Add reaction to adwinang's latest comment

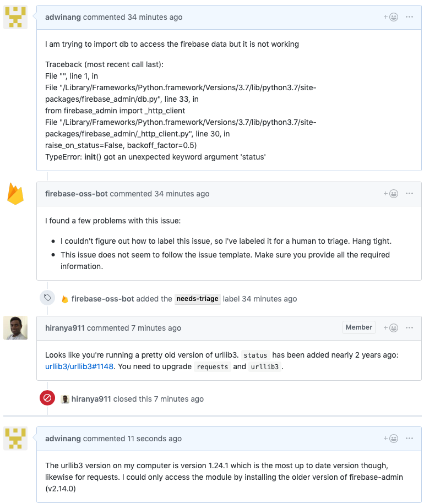(391, 439)
